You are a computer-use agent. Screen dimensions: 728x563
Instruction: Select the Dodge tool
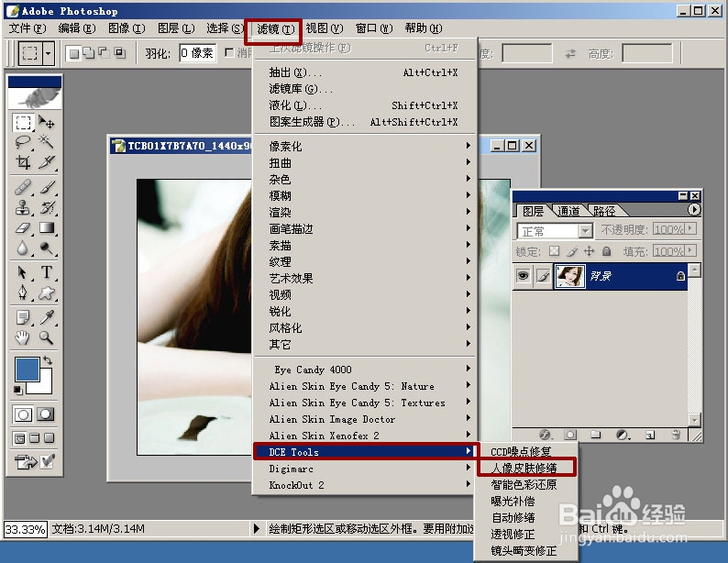46,248
